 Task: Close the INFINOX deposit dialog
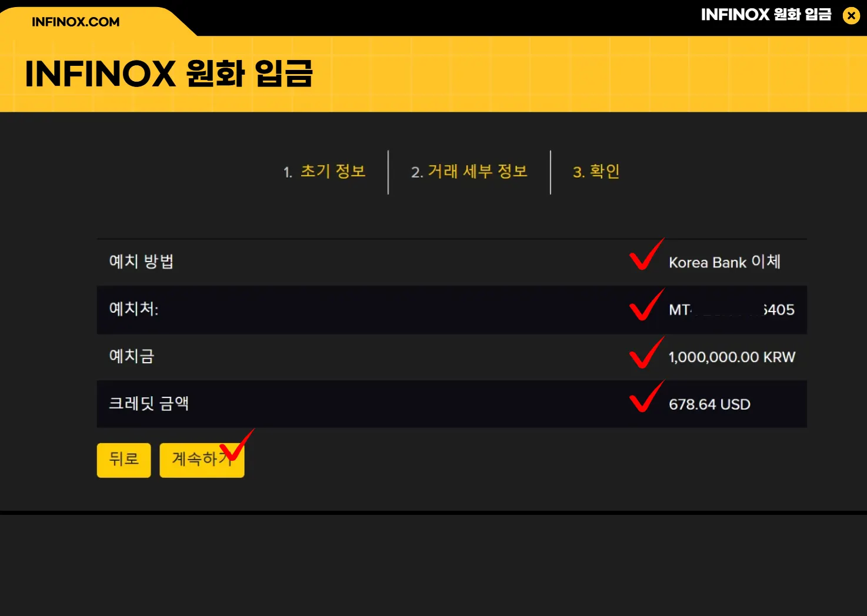(x=851, y=15)
